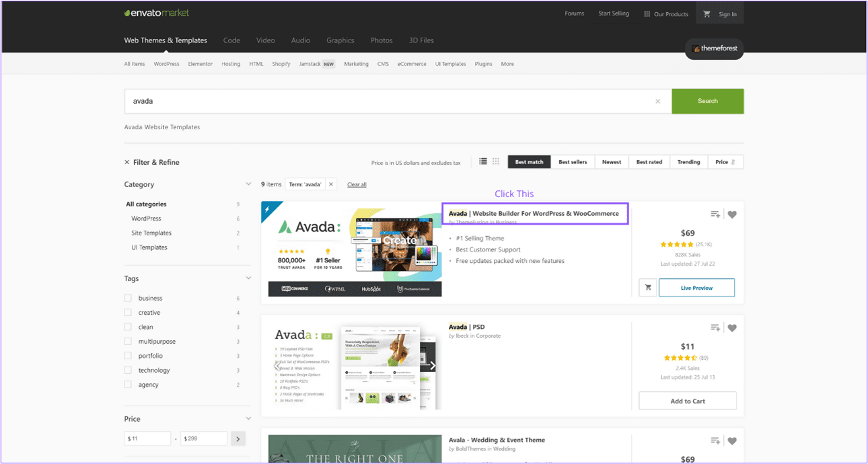Switch to the Video tab
868x464 pixels.
click(266, 40)
